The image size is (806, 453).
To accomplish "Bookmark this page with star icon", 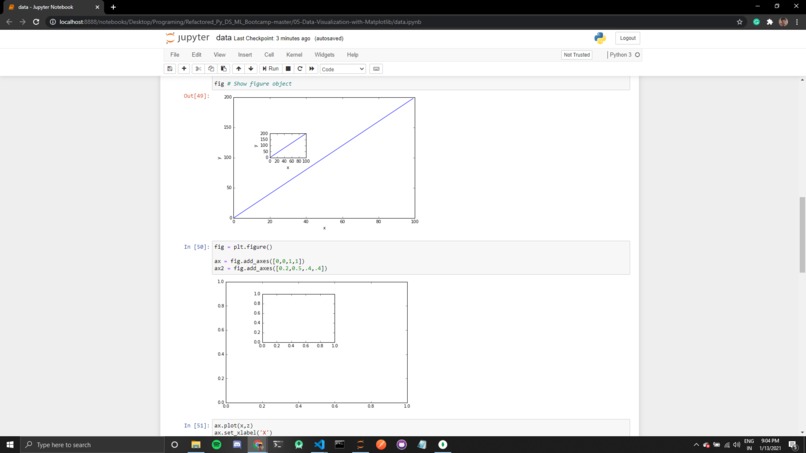I will 739,22.
